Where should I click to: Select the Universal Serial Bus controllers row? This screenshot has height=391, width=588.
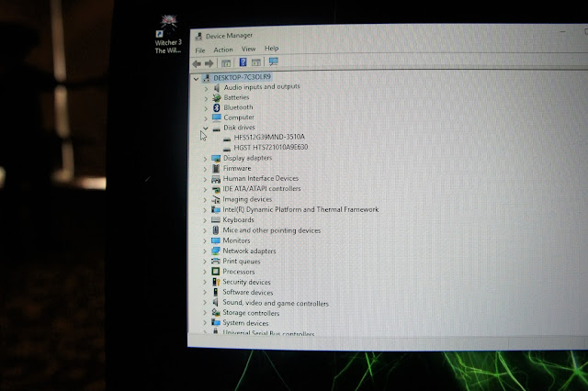(x=268, y=332)
